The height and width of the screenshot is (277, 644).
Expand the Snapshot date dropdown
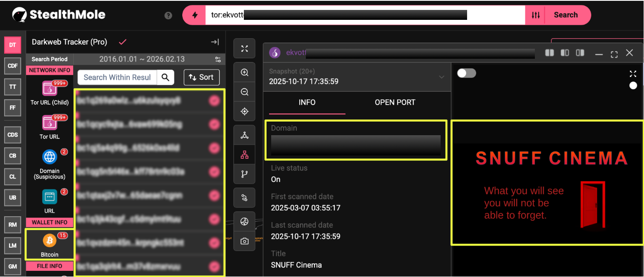441,77
